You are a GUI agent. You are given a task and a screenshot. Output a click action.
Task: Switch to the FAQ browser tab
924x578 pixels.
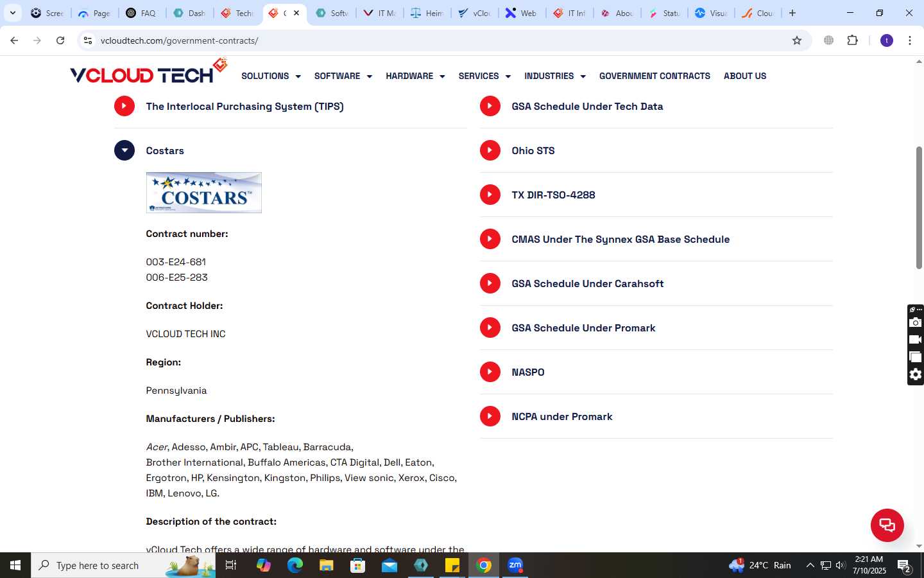coord(142,13)
